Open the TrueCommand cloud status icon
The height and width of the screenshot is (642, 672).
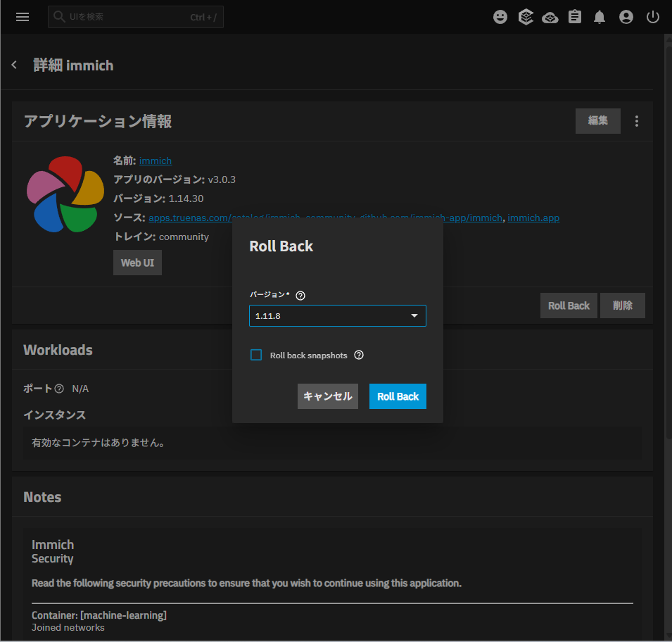click(x=550, y=18)
